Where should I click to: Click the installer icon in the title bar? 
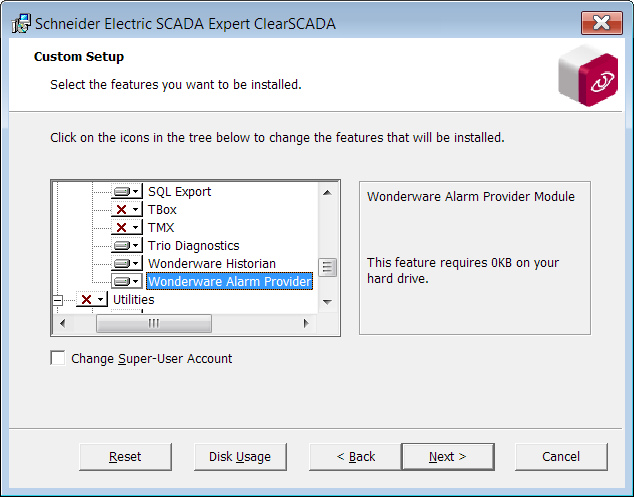(x=21, y=24)
